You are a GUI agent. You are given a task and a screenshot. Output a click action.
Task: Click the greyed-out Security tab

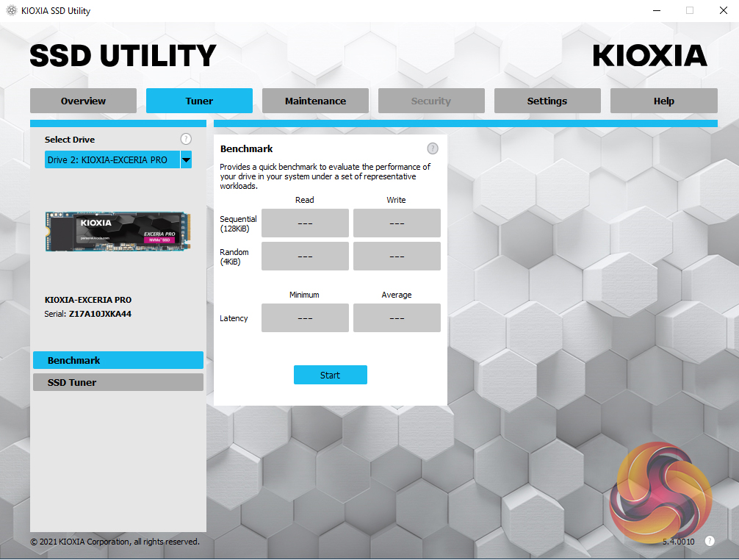[431, 101]
